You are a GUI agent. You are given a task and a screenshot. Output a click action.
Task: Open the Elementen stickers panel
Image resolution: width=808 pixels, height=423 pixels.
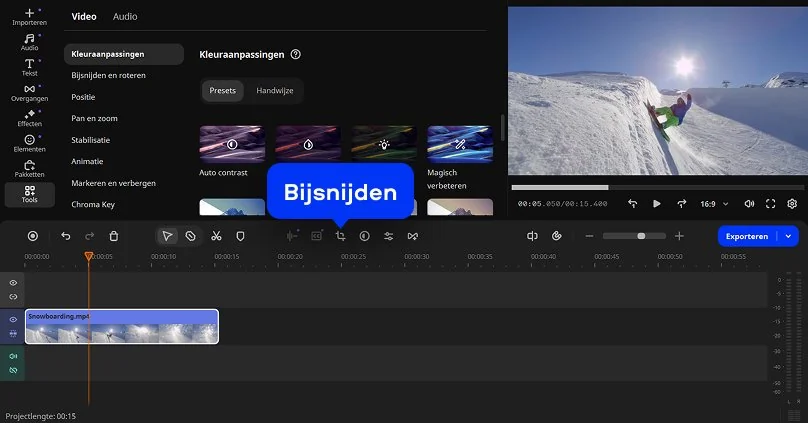tap(29, 143)
